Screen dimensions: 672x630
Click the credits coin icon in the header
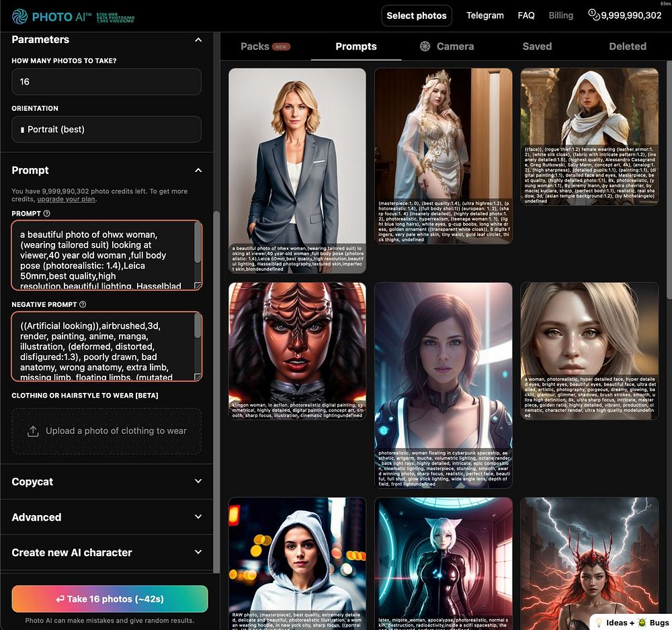pos(593,15)
